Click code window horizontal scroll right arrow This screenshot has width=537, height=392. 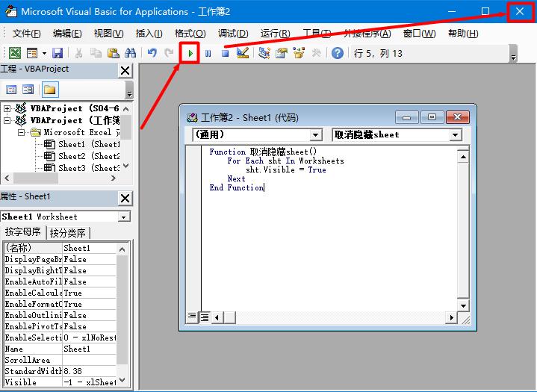[x=451, y=318]
